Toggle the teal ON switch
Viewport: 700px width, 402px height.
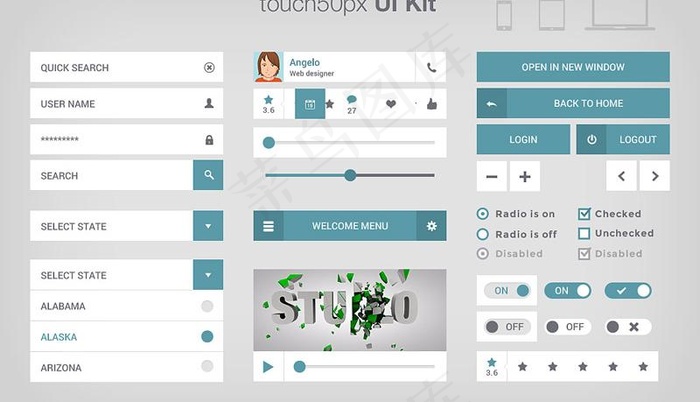(x=567, y=291)
